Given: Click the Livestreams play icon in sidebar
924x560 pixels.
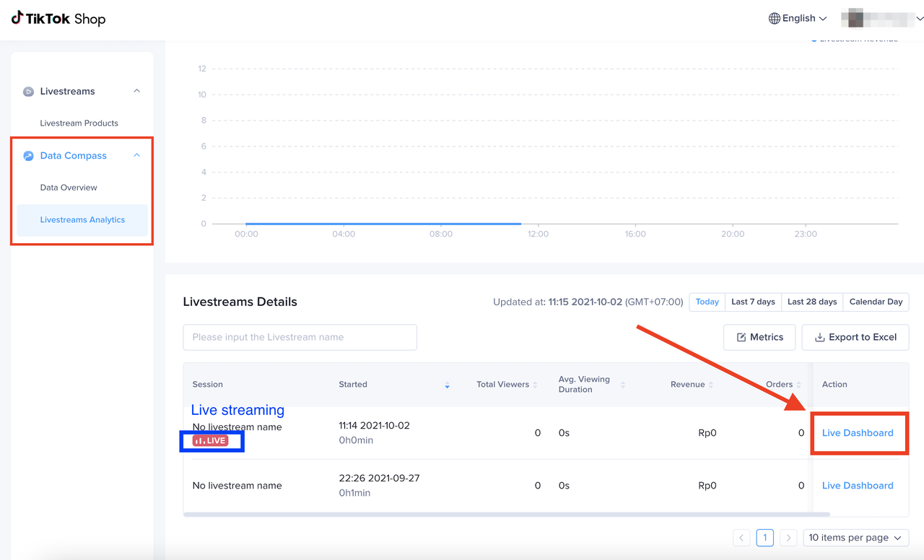Looking at the screenshot, I should pos(29,92).
